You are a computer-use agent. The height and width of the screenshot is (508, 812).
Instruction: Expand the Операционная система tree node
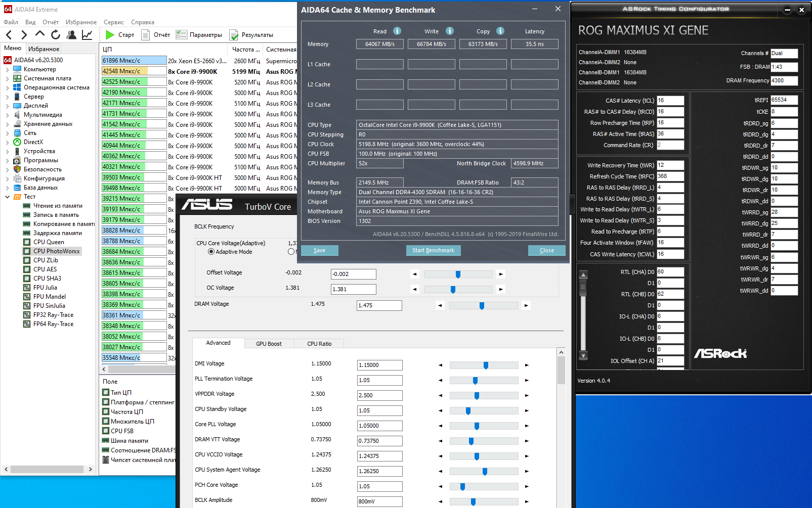click(7, 87)
